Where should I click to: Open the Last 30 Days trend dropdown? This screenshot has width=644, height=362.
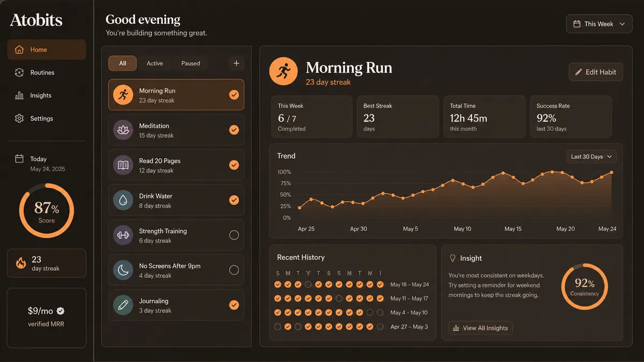coord(591,157)
